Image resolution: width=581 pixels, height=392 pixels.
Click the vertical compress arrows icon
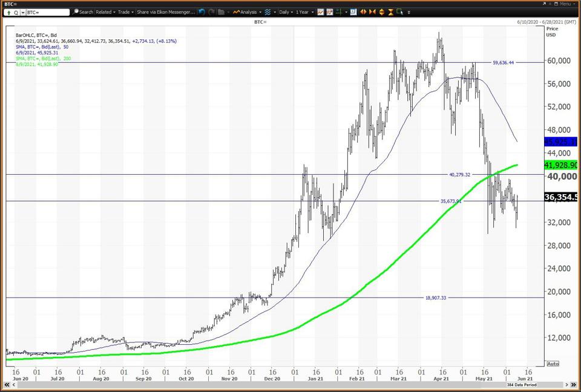[390, 11]
